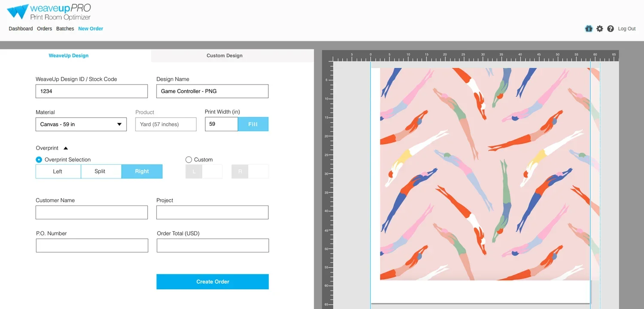Open the gift icon in header
The width and height of the screenshot is (644, 309).
click(x=589, y=29)
